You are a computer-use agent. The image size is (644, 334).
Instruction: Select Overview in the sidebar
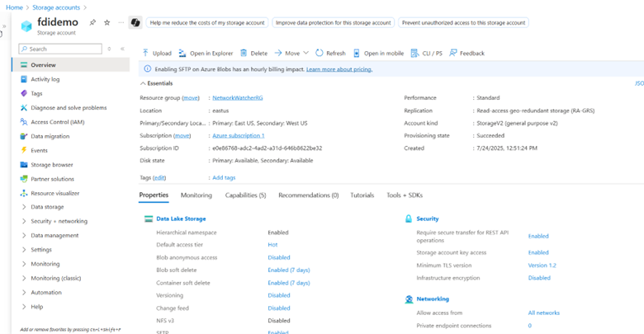[x=71, y=65]
